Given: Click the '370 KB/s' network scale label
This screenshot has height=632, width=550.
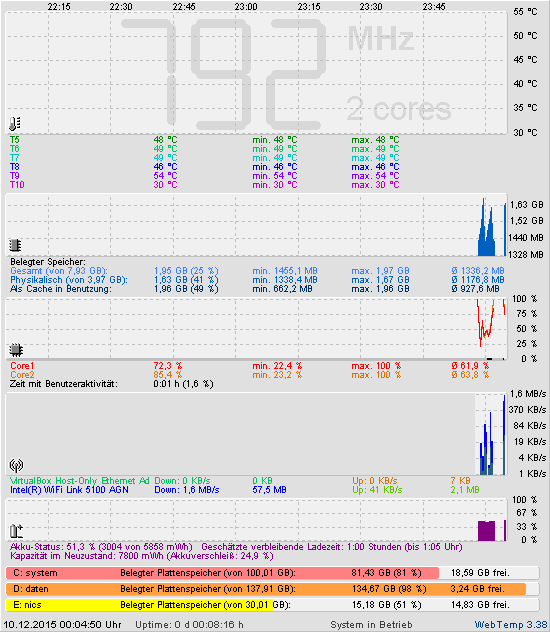Looking at the screenshot, I should (x=527, y=410).
